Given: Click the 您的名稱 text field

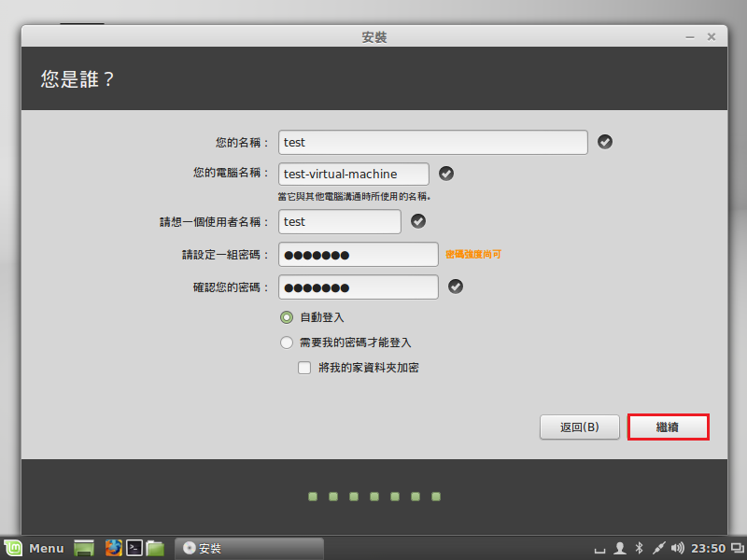Looking at the screenshot, I should [432, 142].
